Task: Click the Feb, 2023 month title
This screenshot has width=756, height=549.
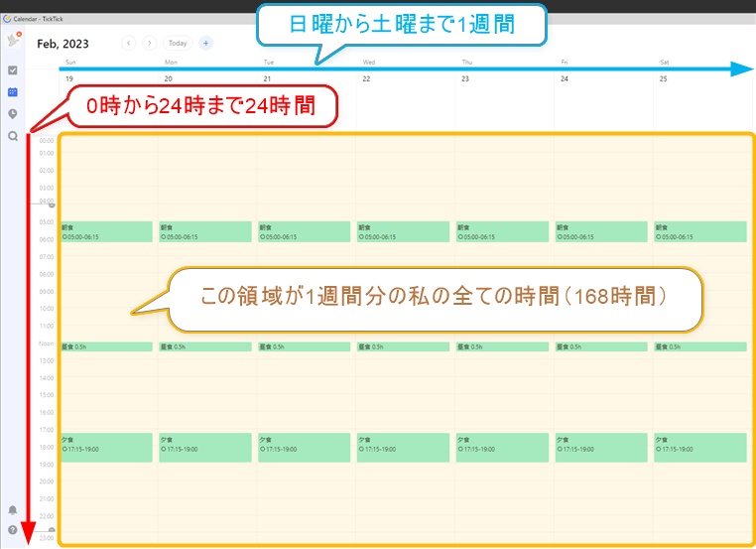Action: click(63, 44)
